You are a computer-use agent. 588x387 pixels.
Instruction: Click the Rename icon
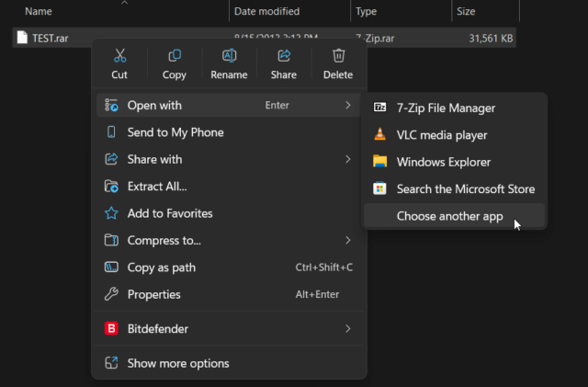[x=229, y=55]
